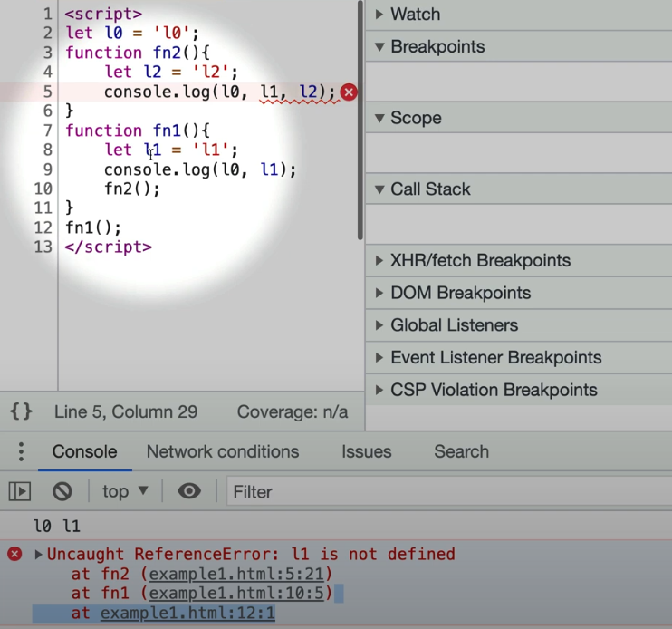Click the 'Line 5, Column 29' status text
Viewport: 672px width, 629px height.
[x=126, y=411]
